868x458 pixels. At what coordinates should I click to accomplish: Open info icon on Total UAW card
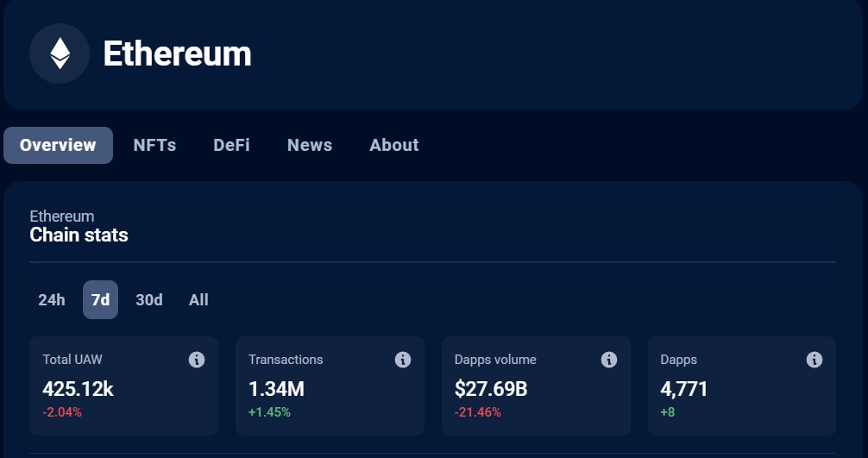(197, 360)
